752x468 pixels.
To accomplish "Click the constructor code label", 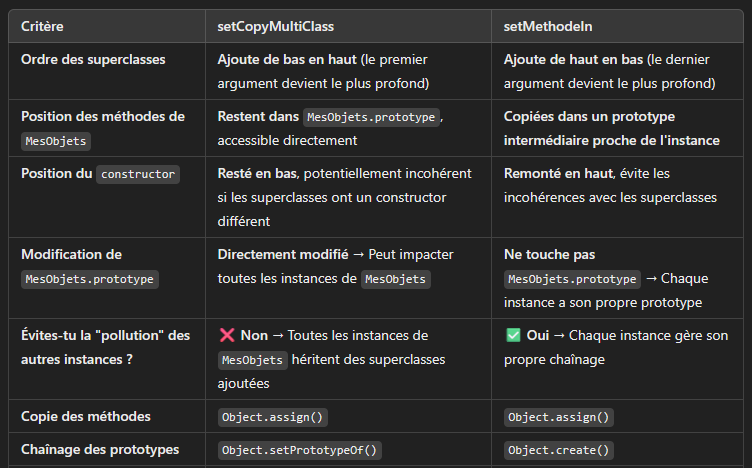I will [x=138, y=174].
